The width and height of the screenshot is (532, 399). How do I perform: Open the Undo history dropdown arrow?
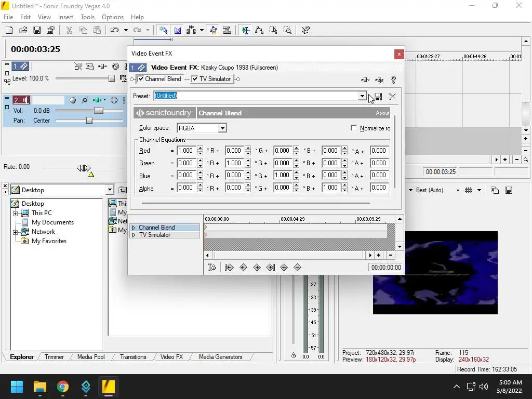(126, 30)
